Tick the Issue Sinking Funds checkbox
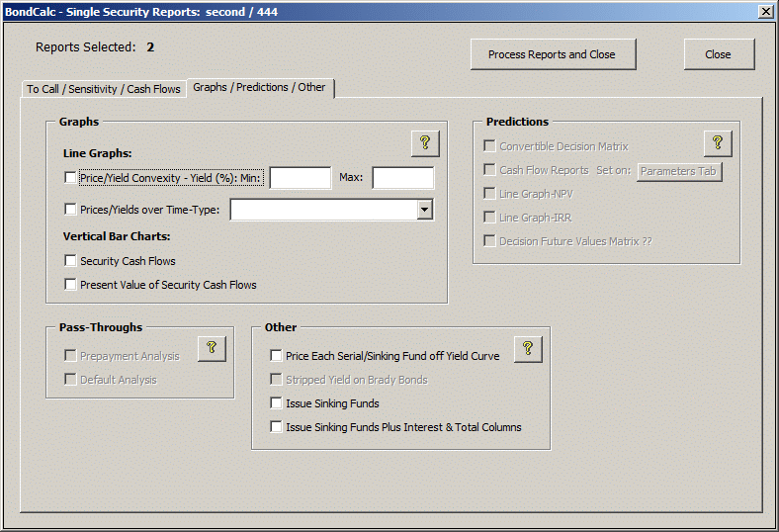The image size is (779, 532). click(x=276, y=402)
